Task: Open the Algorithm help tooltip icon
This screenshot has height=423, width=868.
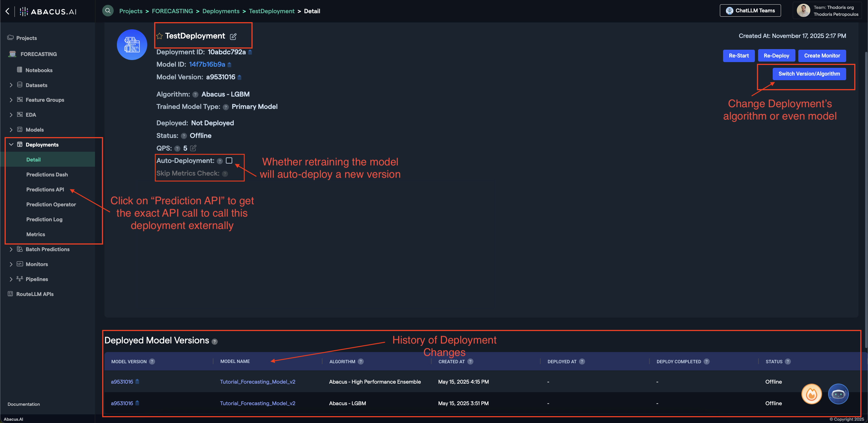Action: (x=195, y=95)
